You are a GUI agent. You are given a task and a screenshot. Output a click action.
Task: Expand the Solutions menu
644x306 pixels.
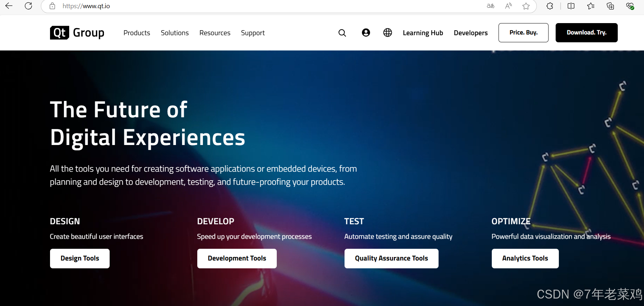pyautogui.click(x=175, y=33)
